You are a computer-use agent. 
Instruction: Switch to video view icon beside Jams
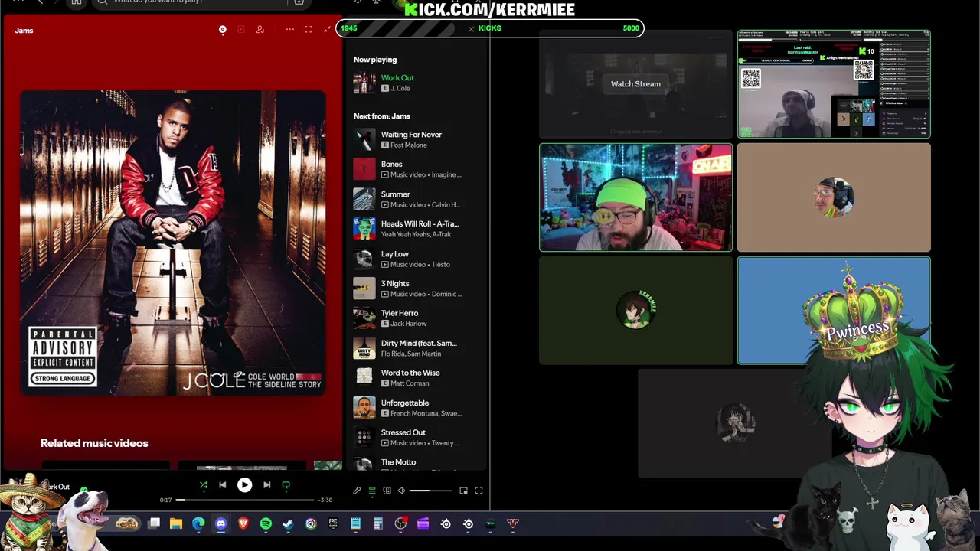(x=241, y=30)
